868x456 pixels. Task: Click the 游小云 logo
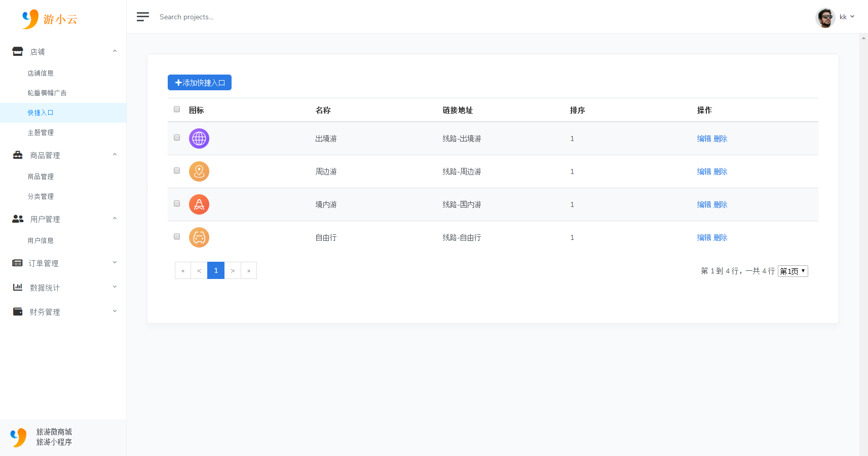click(50, 19)
